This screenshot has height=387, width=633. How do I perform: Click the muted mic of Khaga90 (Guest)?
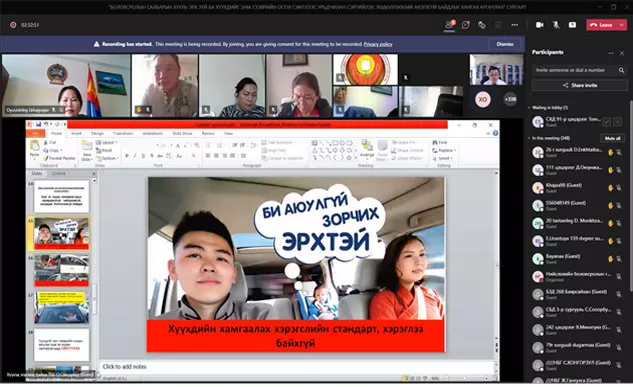click(x=619, y=188)
